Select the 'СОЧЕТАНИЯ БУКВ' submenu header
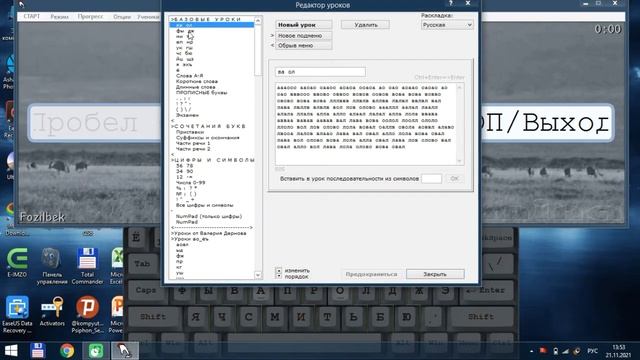Image resolution: width=640 pixels, height=360 pixels. point(209,126)
